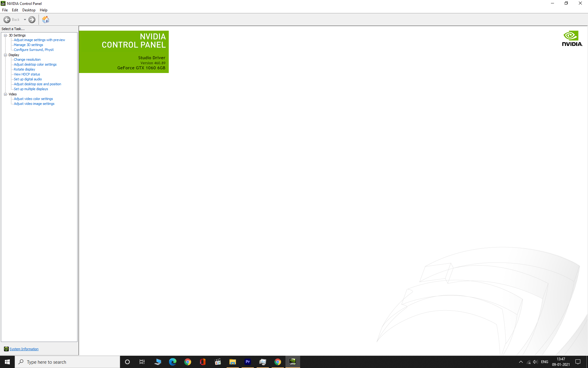Open Adobe Premiere Pro from taskbar
This screenshot has width=588, height=368.
[248, 362]
